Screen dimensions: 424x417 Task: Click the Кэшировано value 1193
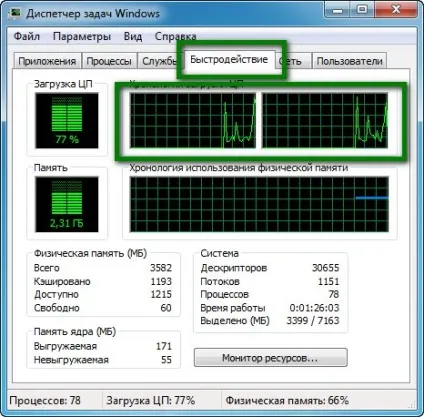click(x=161, y=281)
